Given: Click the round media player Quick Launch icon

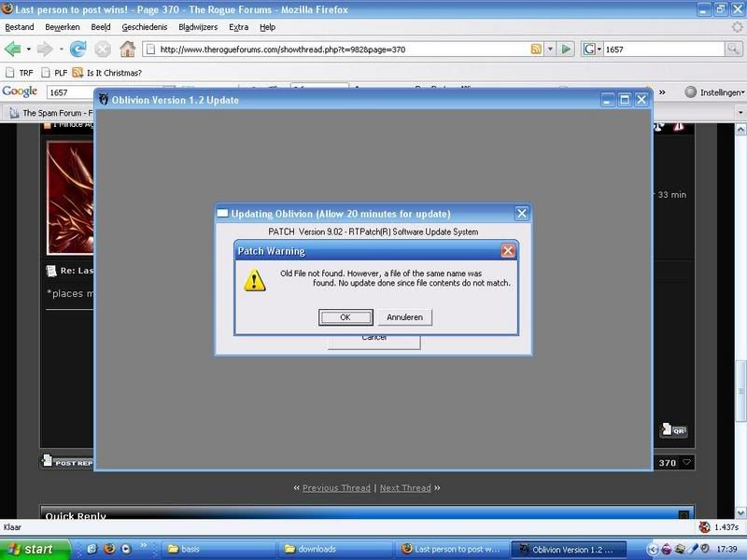Looking at the screenshot, I should (x=126, y=549).
